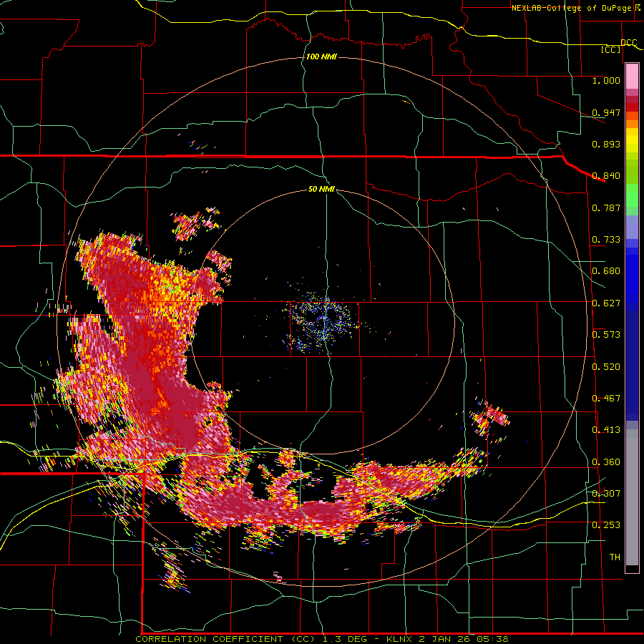Pick the bright green segment of color scale

pyautogui.click(x=632, y=195)
